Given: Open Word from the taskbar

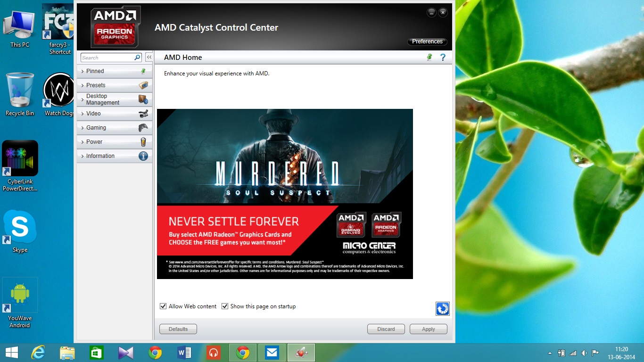Looking at the screenshot, I should tap(184, 353).
